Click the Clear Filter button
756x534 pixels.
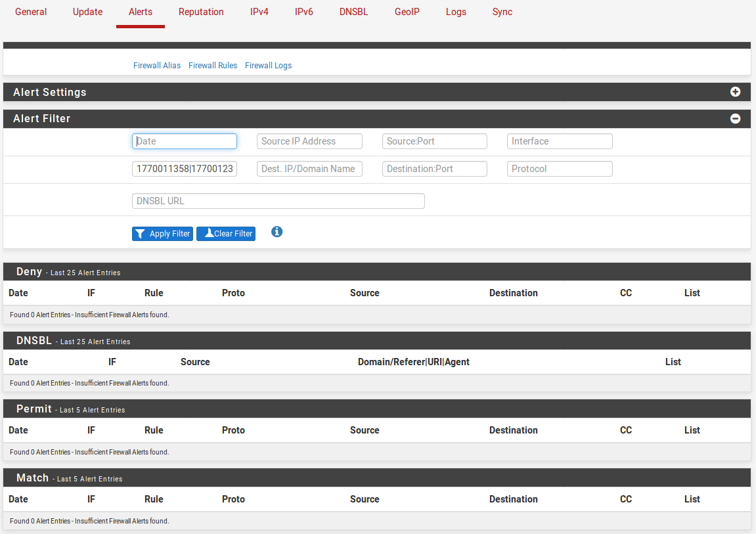[226, 234]
